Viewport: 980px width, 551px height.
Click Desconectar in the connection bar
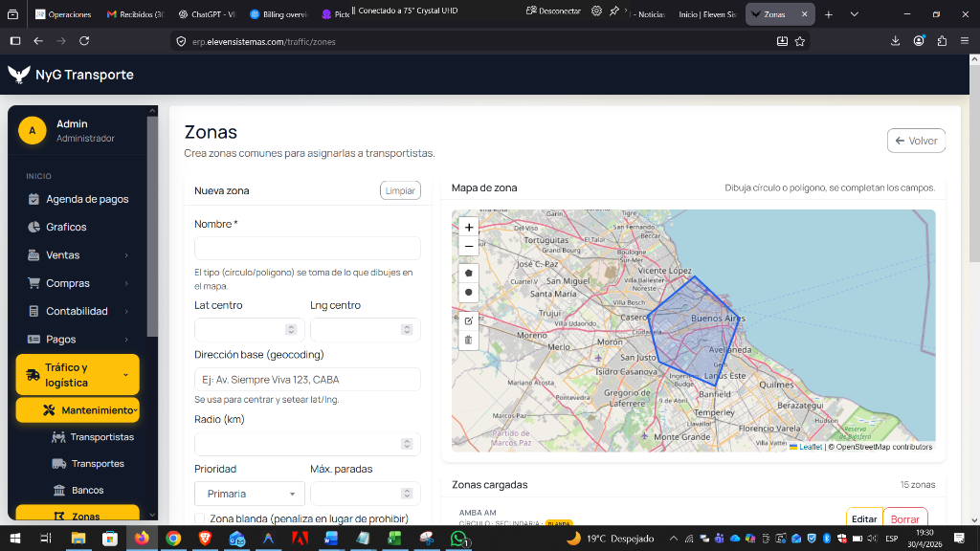click(554, 11)
